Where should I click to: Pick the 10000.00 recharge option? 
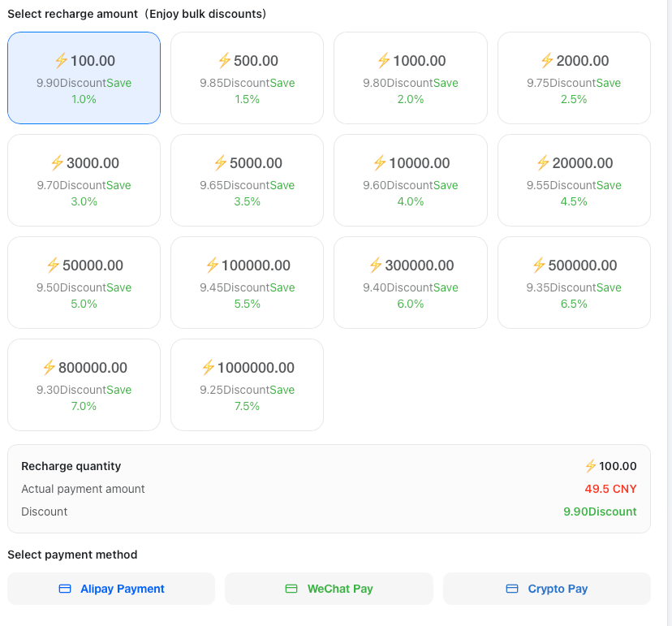(x=411, y=180)
